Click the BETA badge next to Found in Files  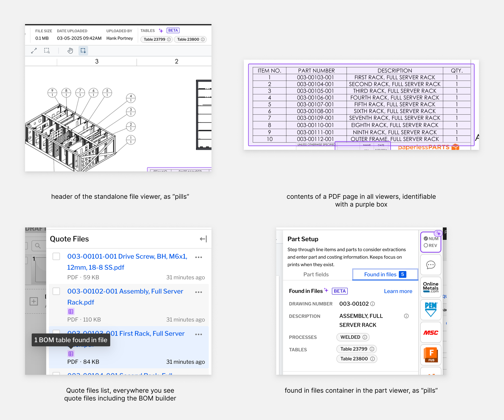point(340,291)
